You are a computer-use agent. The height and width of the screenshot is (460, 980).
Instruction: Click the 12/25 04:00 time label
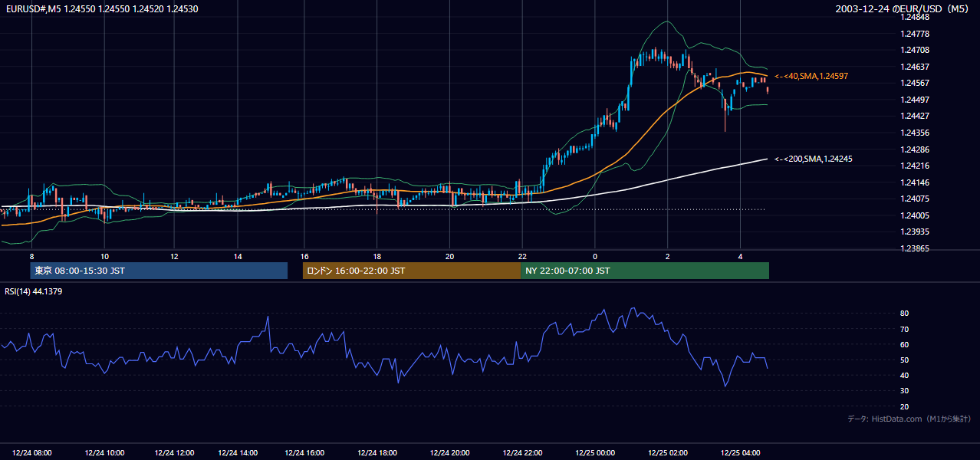pyautogui.click(x=740, y=452)
